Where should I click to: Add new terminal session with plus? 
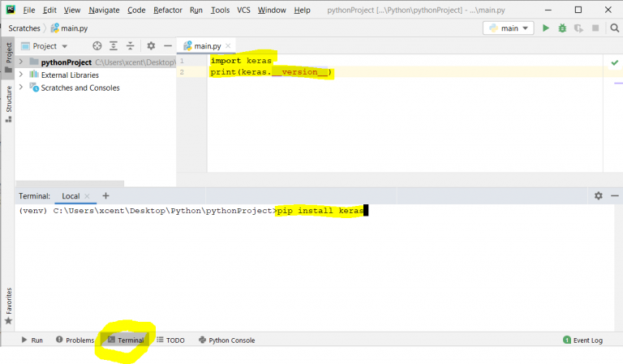coord(105,195)
